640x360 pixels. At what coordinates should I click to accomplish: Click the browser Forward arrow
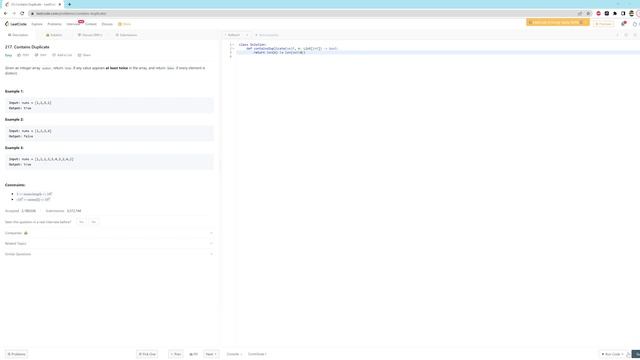pos(14,13)
